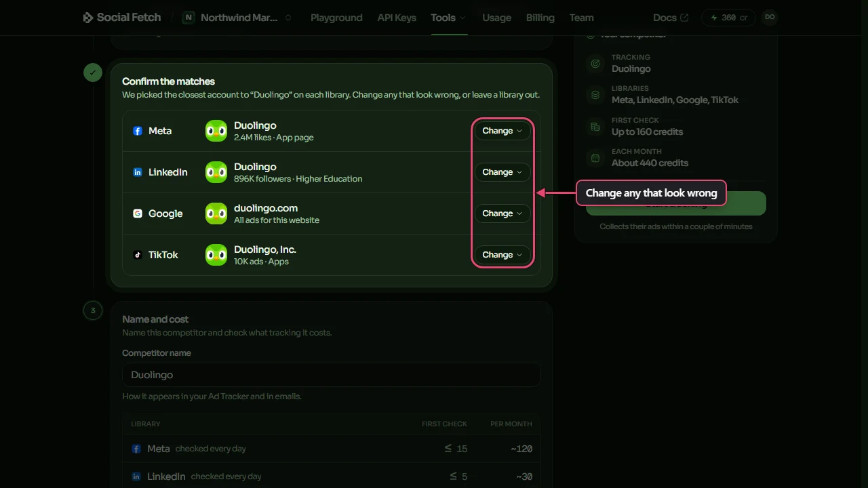The height and width of the screenshot is (488, 868).
Task: Expand the Tools menu
Action: pyautogui.click(x=448, y=18)
